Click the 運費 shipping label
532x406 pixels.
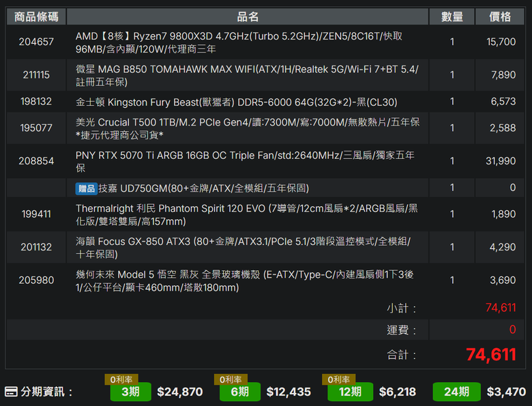(x=401, y=330)
